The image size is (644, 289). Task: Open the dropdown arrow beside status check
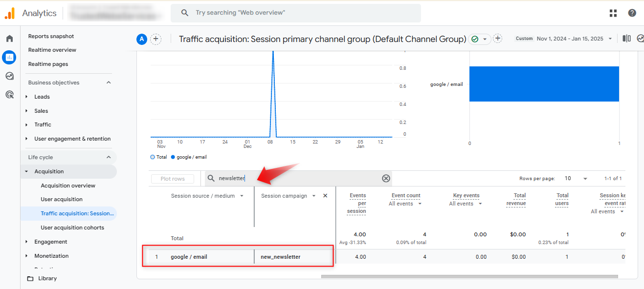(x=485, y=39)
